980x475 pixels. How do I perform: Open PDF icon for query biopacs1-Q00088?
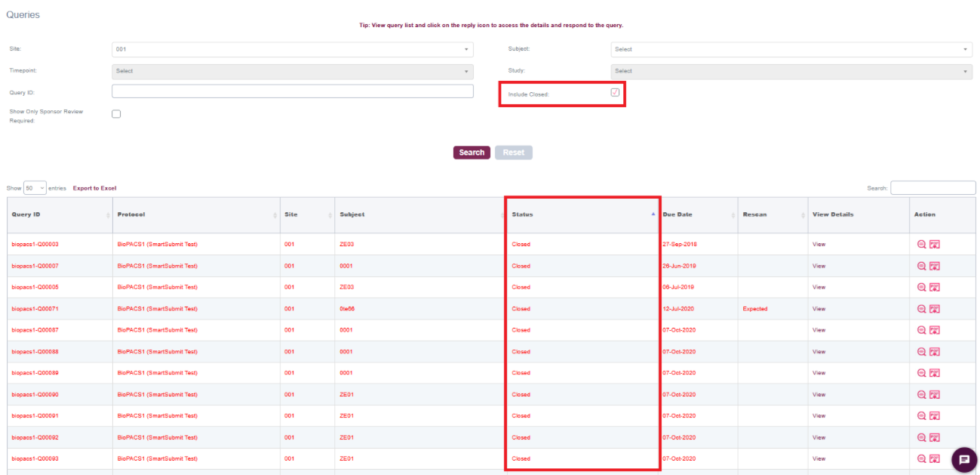(934, 352)
